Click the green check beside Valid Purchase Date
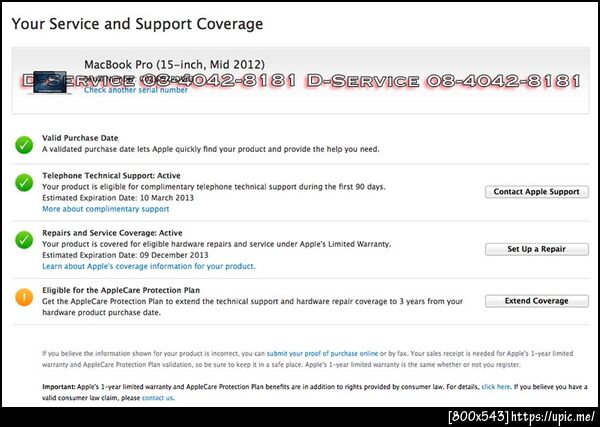Screen dimensions: 600x427 (x=24, y=145)
